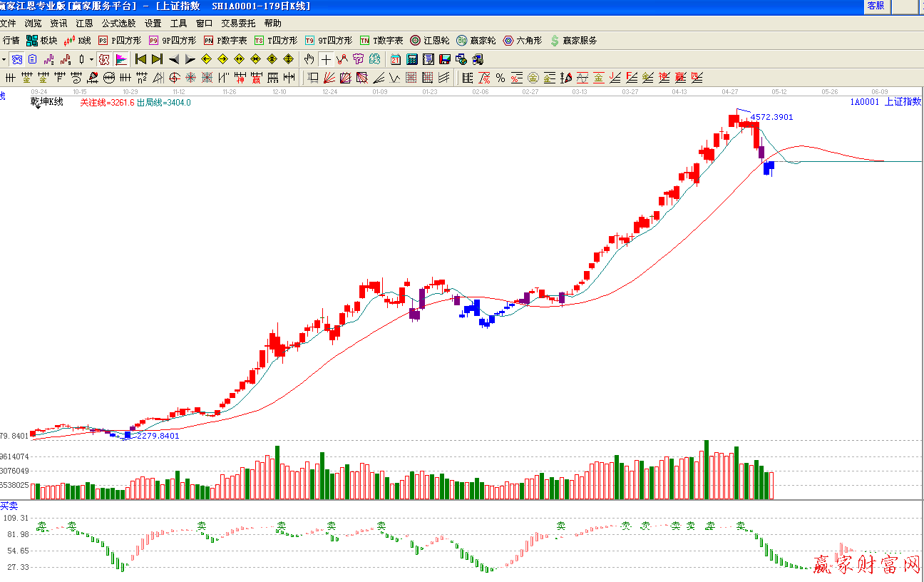924x582 pixels.
Task: Toggle the crosshair cursor tool
Action: click(x=326, y=59)
